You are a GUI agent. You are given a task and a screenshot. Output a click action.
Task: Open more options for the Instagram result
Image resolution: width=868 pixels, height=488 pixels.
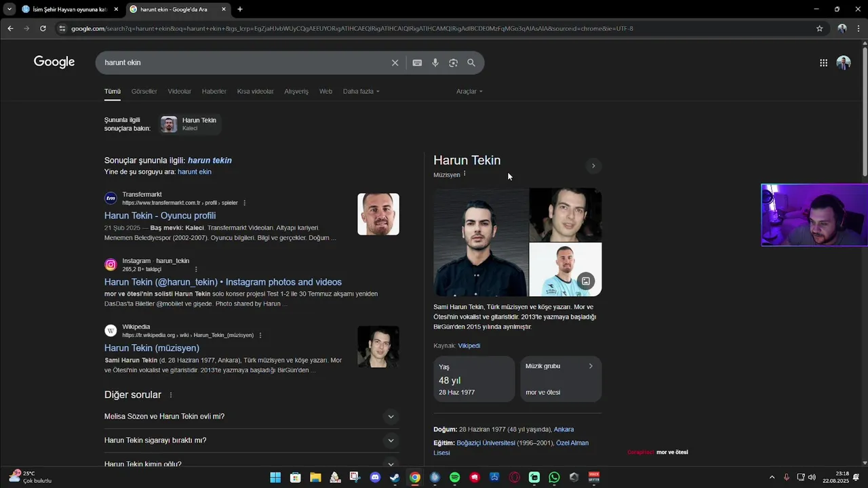click(x=196, y=269)
